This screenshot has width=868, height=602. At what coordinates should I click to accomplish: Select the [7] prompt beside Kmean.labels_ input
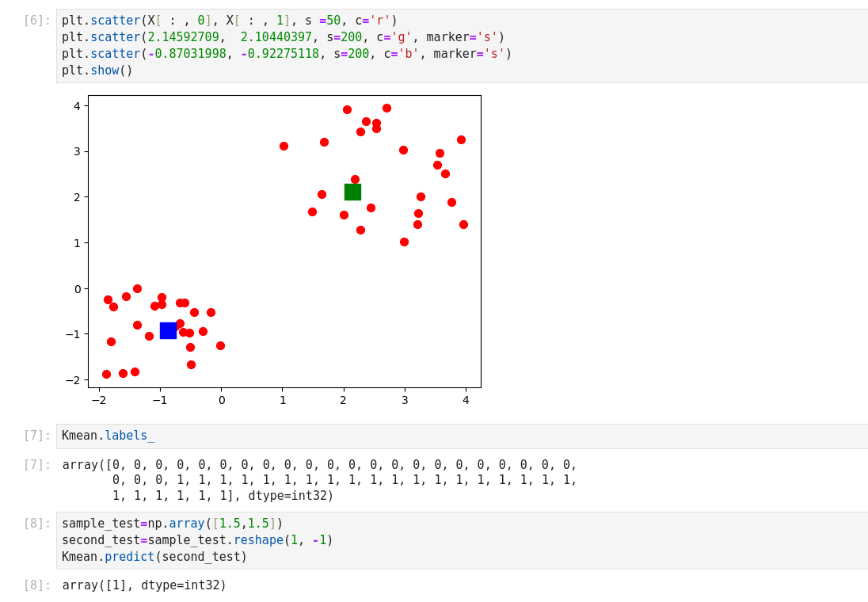[x=36, y=436]
